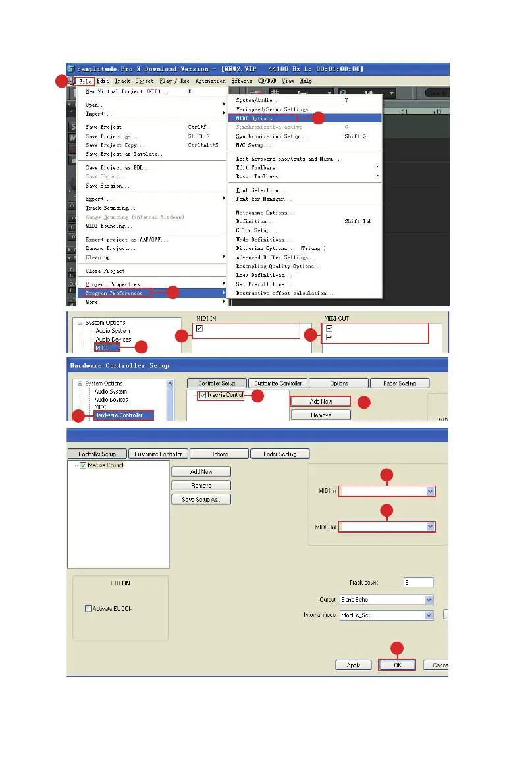
Task: Choose Varispeed/Scrub Settings
Action: [304, 109]
